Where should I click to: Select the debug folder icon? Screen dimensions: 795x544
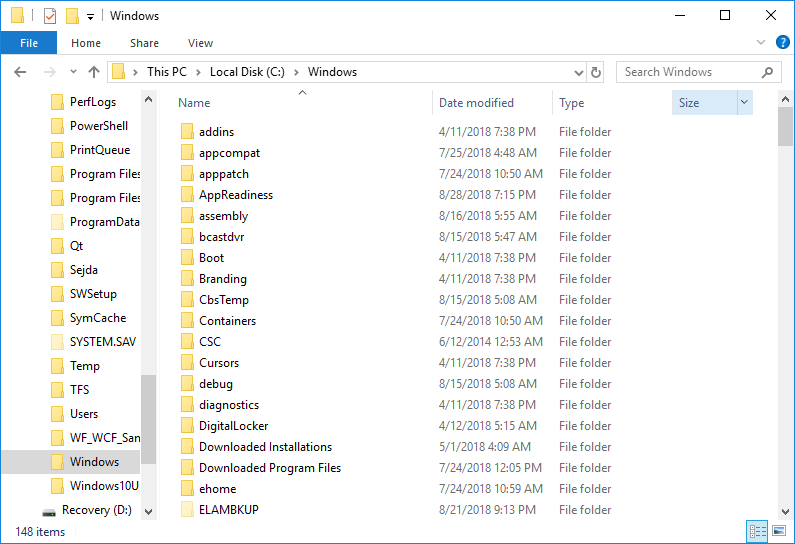tap(187, 383)
